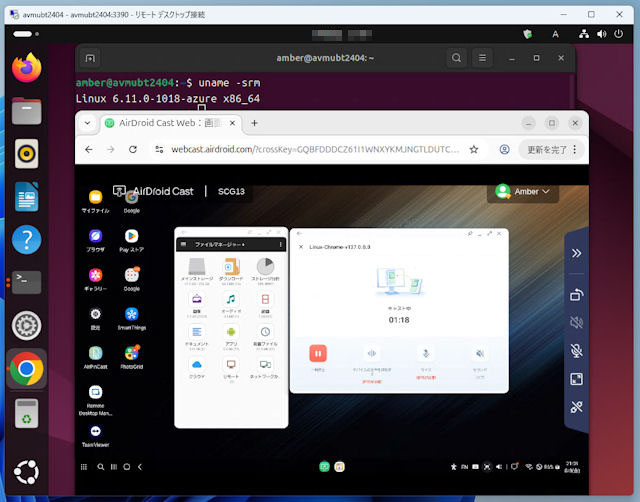This screenshot has height=502, width=640.
Task: Toggle the muted speaker icon in side toolbar
Action: pyautogui.click(x=576, y=322)
